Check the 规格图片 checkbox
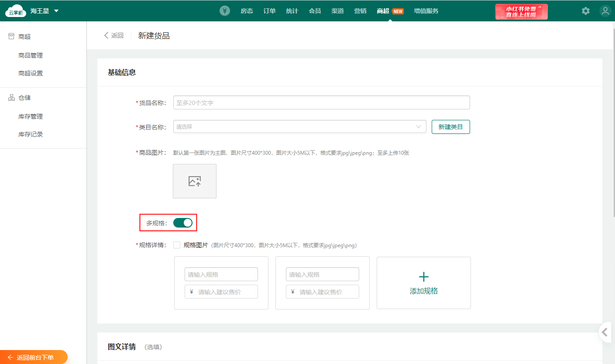The image size is (615, 364). 177,245
